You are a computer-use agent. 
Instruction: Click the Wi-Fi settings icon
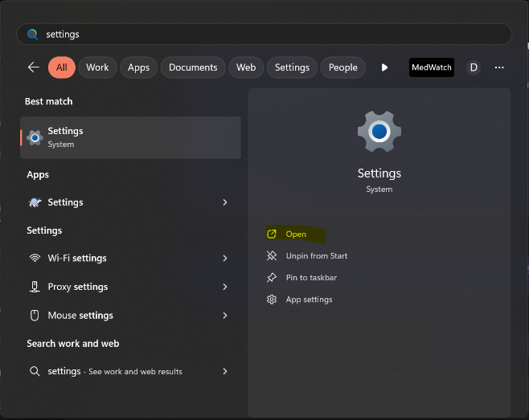tap(35, 259)
